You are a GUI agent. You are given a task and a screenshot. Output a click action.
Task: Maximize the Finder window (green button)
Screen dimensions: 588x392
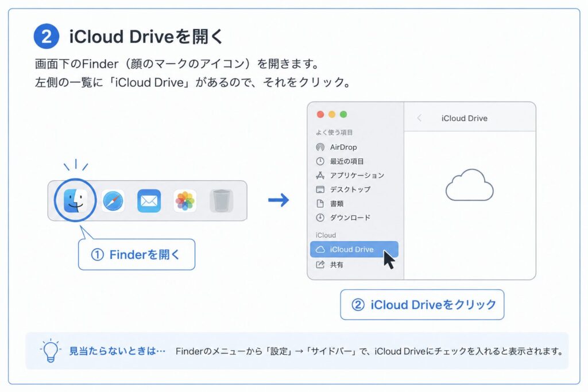click(x=343, y=114)
